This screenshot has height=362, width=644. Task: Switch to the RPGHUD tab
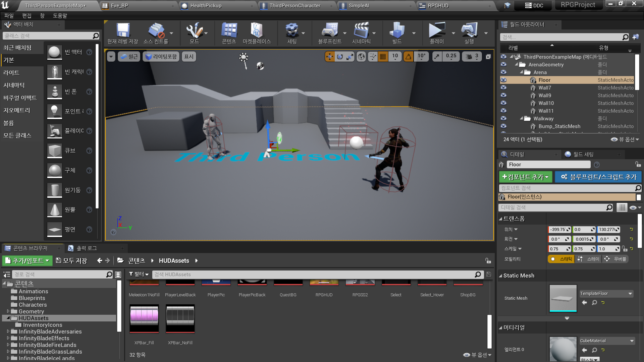438,6
